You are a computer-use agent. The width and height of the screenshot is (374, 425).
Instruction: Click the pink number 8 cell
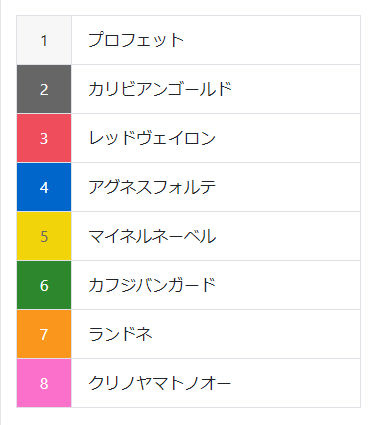click(44, 383)
